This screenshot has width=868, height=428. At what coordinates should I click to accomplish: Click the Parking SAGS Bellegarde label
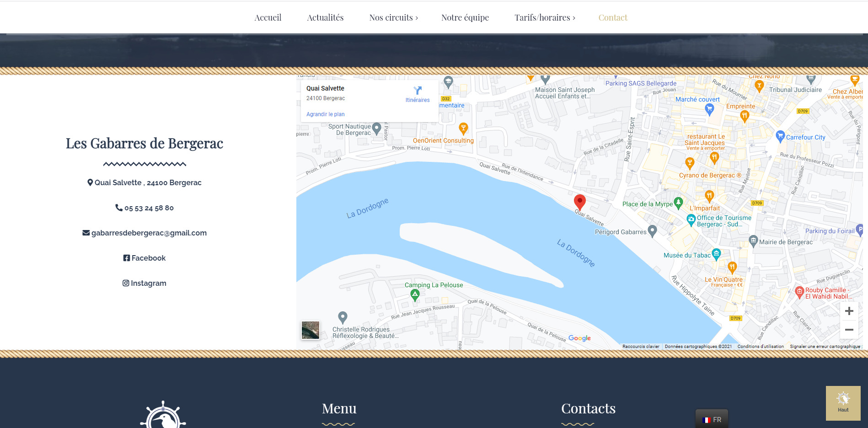641,83
